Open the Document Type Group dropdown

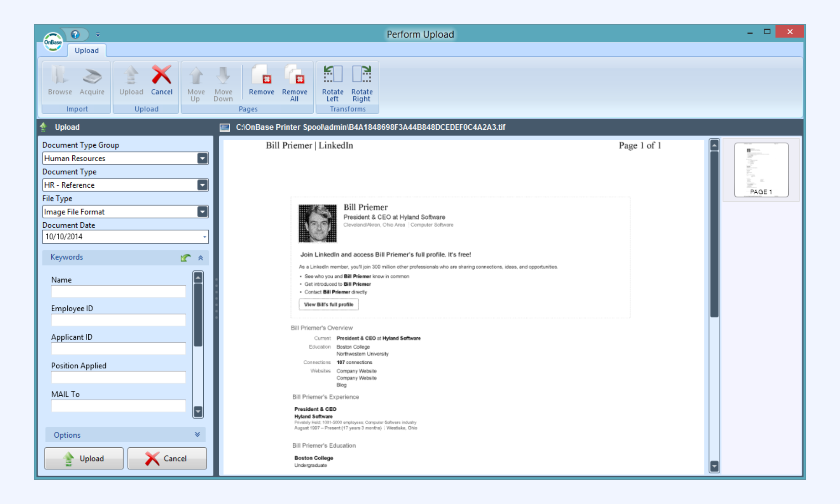pos(202,158)
